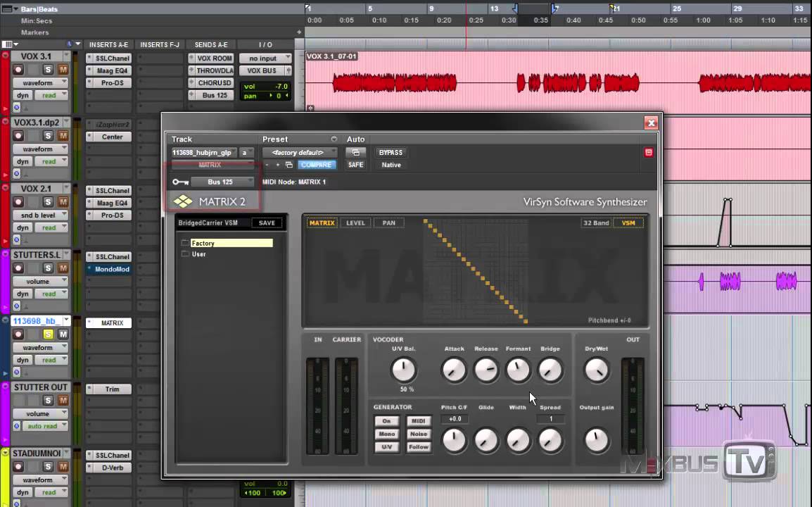Solo the VOX 2.1 track
The width and height of the screenshot is (812, 507).
click(48, 202)
